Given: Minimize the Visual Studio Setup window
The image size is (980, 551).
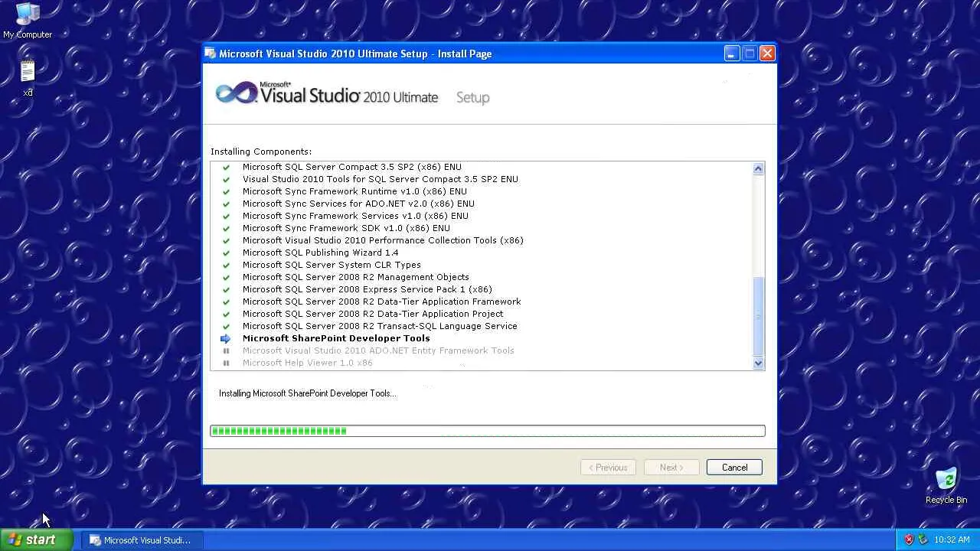Looking at the screenshot, I should [x=732, y=54].
